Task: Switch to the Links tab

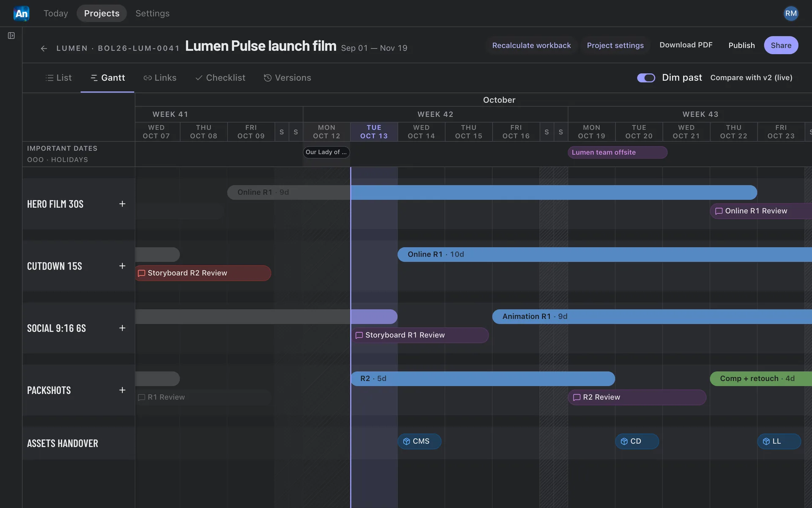Action: click(x=159, y=78)
